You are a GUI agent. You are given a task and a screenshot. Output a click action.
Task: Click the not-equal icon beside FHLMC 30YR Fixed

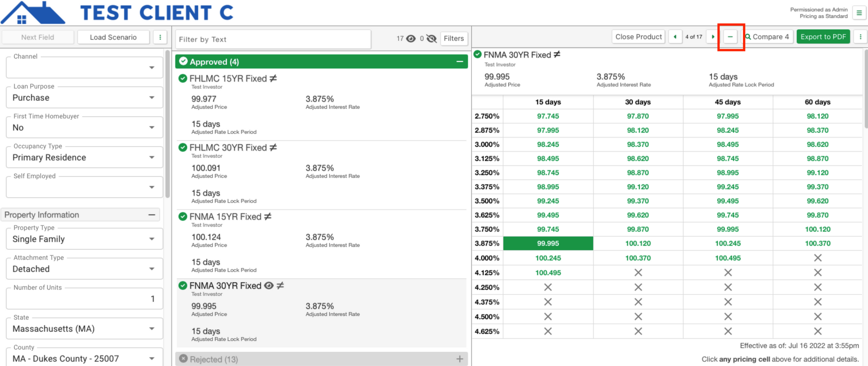pos(273,147)
